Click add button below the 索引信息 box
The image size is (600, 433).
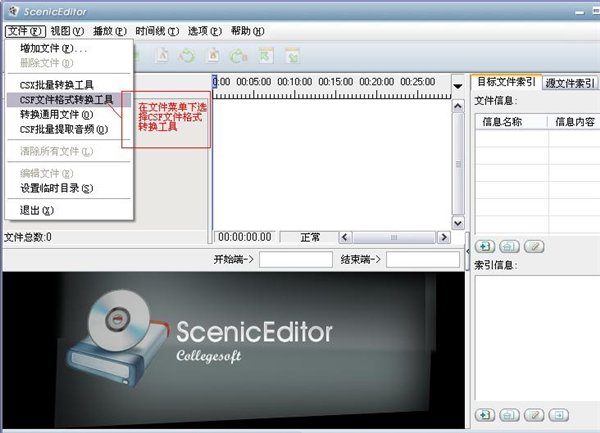(485, 415)
